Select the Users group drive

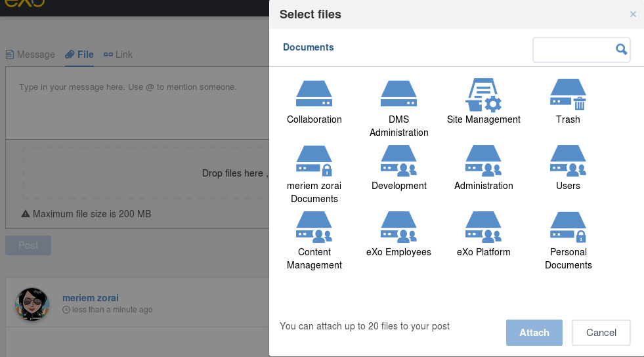[x=568, y=160]
